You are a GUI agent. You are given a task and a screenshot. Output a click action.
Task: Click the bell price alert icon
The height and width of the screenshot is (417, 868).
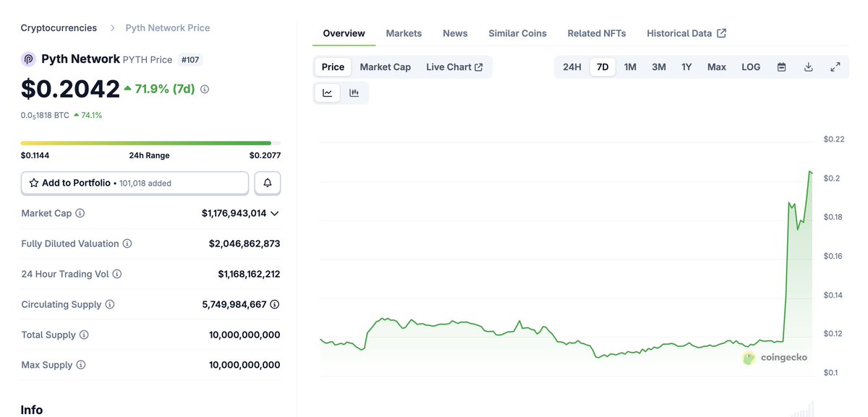pos(268,183)
